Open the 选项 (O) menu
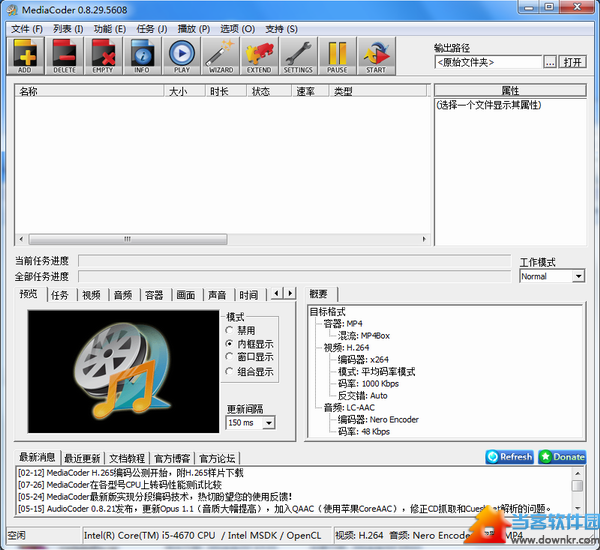The width and height of the screenshot is (600, 550). tap(237, 29)
